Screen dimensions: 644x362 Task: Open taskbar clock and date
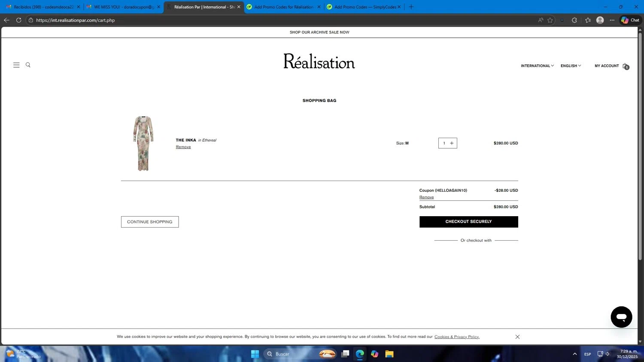tap(627, 354)
